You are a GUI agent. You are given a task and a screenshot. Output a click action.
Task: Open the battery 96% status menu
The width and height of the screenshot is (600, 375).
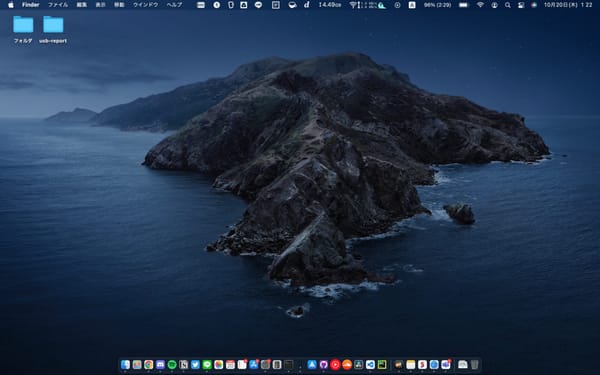[437, 5]
